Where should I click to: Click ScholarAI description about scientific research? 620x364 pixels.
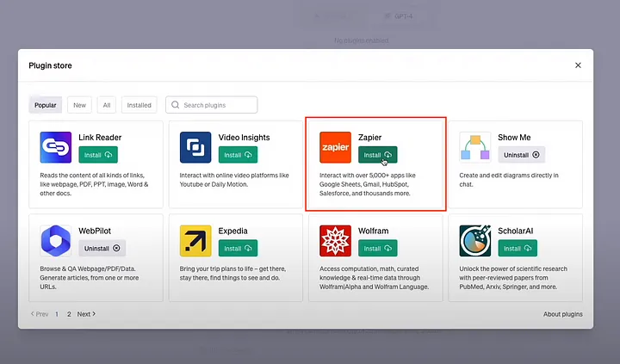point(513,277)
